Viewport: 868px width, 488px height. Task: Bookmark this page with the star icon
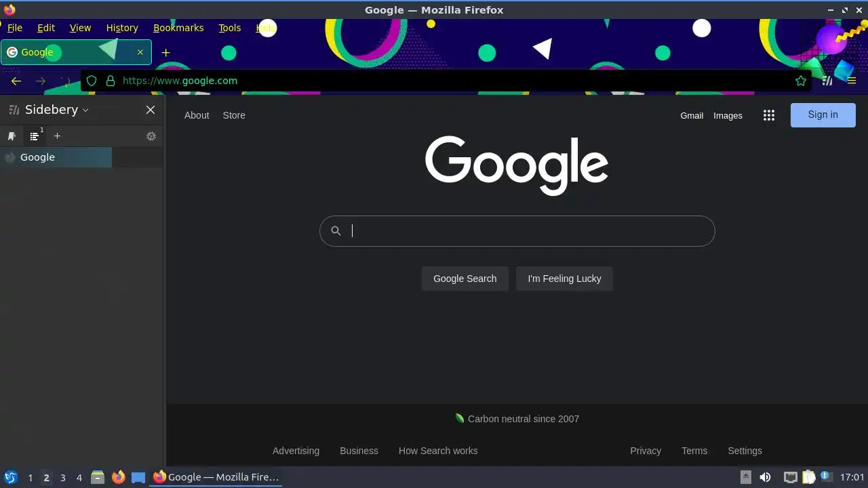click(801, 81)
